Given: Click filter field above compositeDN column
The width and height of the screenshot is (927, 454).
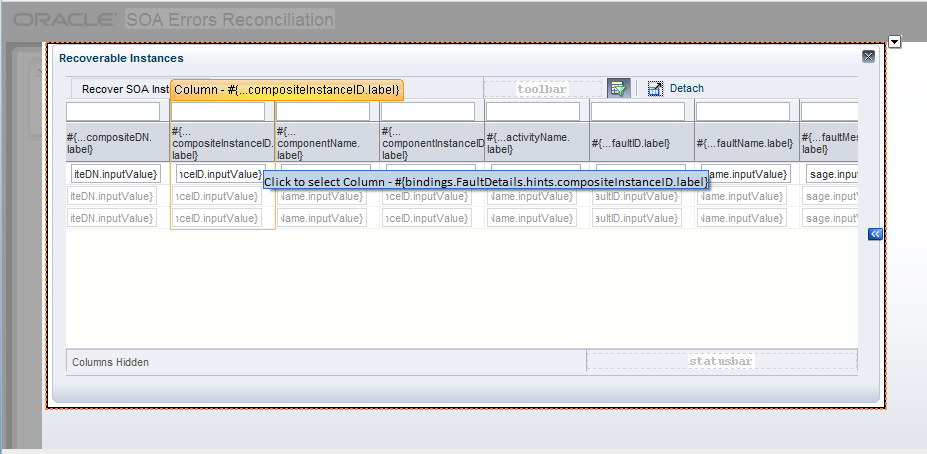Looking at the screenshot, I should [113, 111].
